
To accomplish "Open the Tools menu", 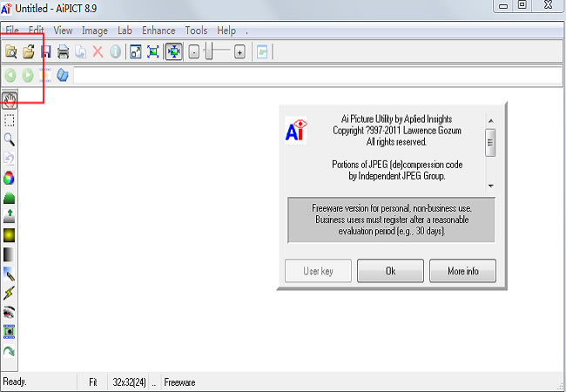I will [x=197, y=30].
